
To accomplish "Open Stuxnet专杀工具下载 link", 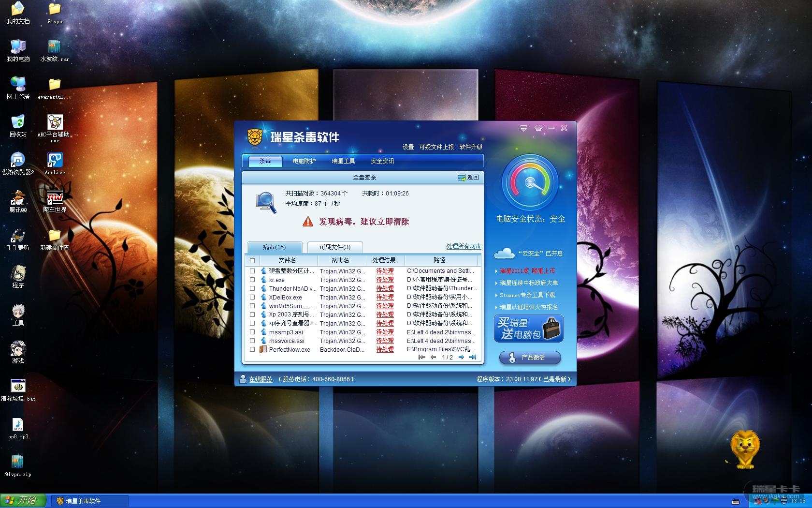I will (527, 295).
